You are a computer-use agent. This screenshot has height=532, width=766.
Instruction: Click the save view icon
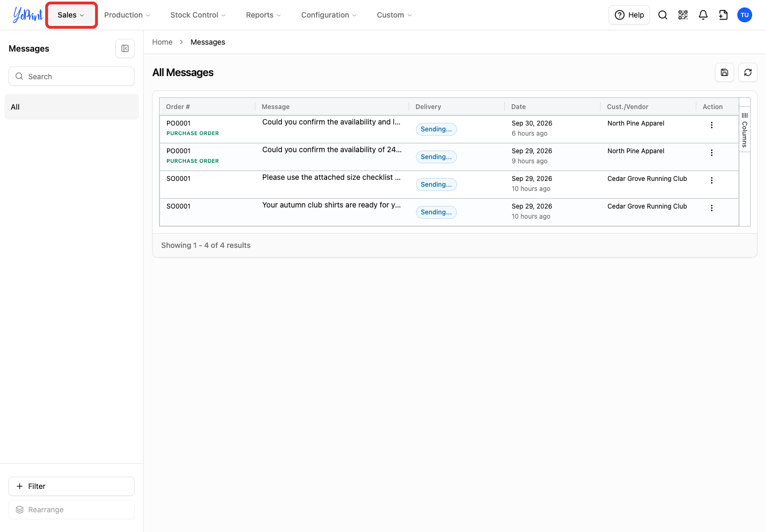(x=725, y=72)
